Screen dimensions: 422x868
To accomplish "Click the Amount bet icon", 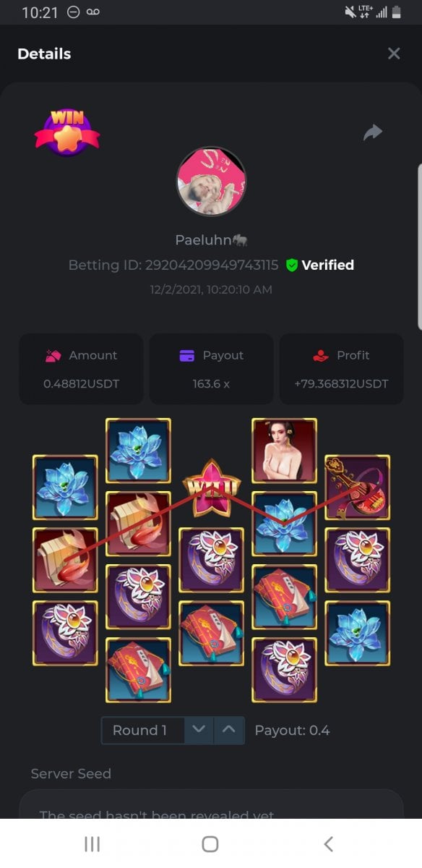I will tap(53, 355).
